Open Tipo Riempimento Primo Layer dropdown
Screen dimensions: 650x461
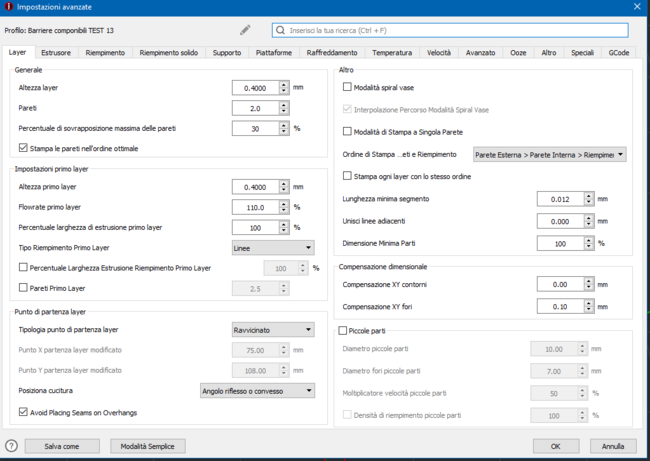click(273, 248)
